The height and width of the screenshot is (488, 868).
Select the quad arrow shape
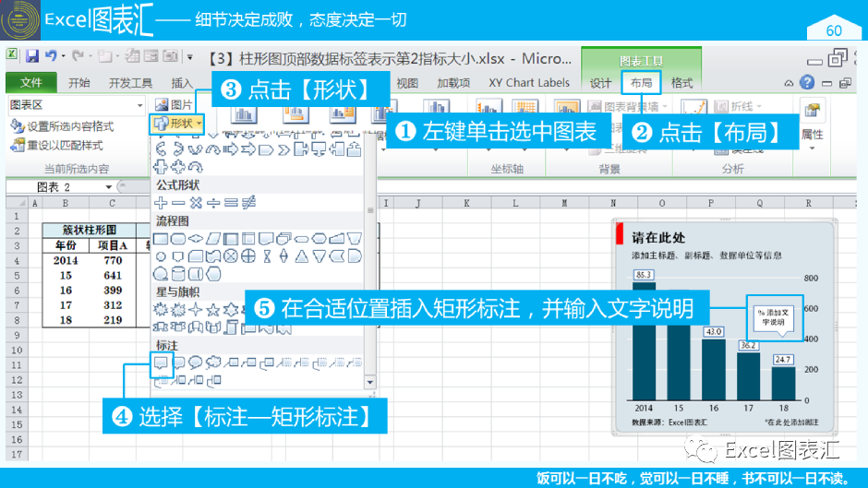[x=178, y=167]
